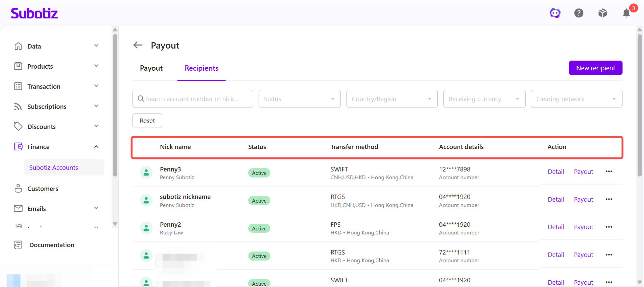The image size is (644, 287).
Task: Click the Finance wallet icon in sidebar
Action: click(18, 147)
